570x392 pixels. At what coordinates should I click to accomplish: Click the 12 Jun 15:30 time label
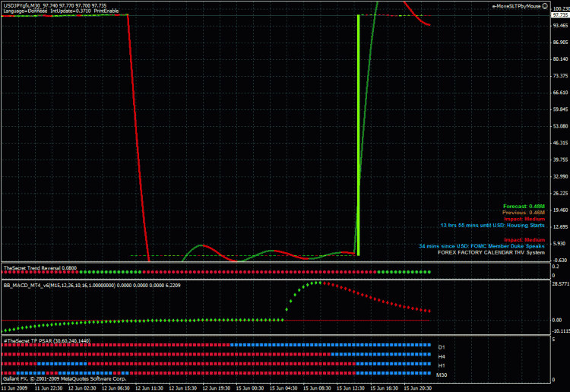183,388
